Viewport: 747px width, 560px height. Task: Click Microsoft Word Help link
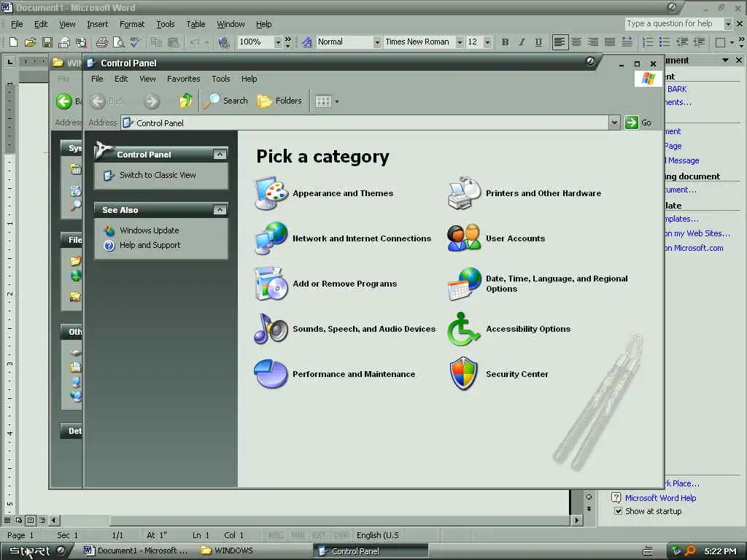[x=660, y=498]
